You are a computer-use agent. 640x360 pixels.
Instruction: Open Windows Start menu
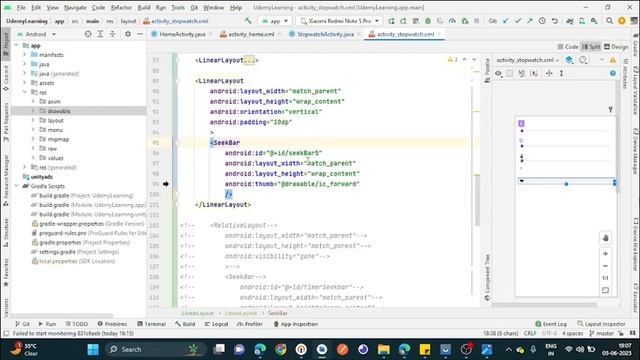[93, 349]
